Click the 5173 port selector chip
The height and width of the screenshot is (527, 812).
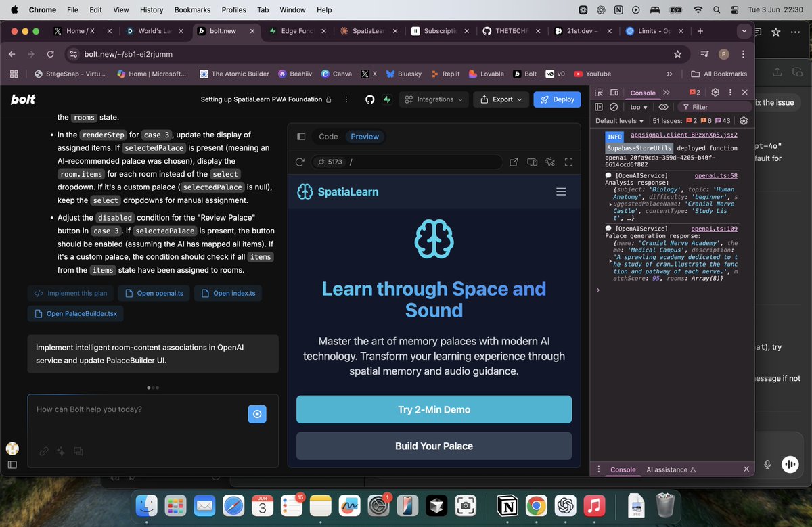point(330,162)
